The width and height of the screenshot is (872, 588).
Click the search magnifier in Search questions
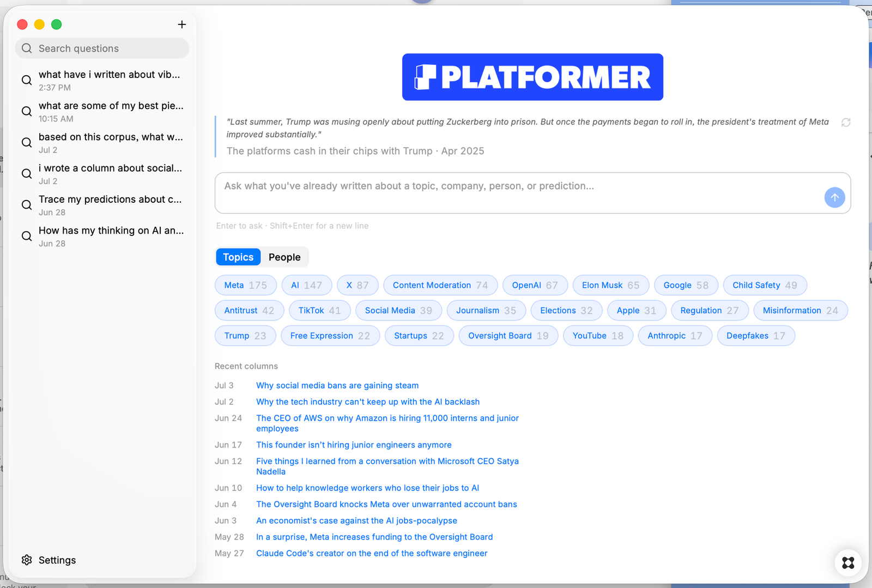pos(27,49)
